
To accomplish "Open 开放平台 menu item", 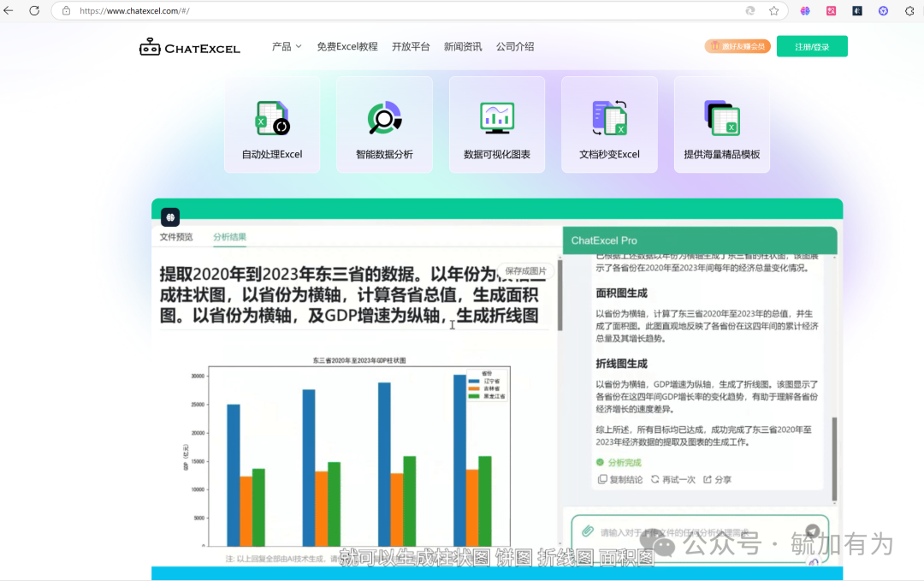I will 411,46.
